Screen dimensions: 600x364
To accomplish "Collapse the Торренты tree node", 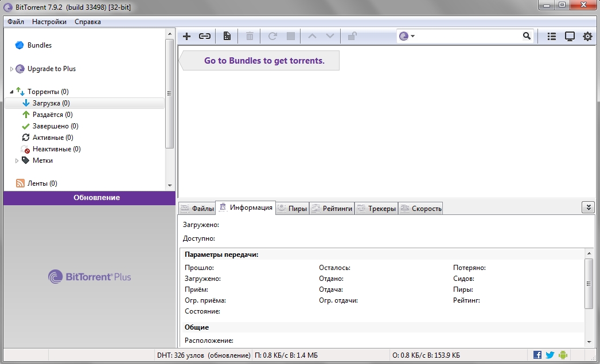I will coord(11,92).
